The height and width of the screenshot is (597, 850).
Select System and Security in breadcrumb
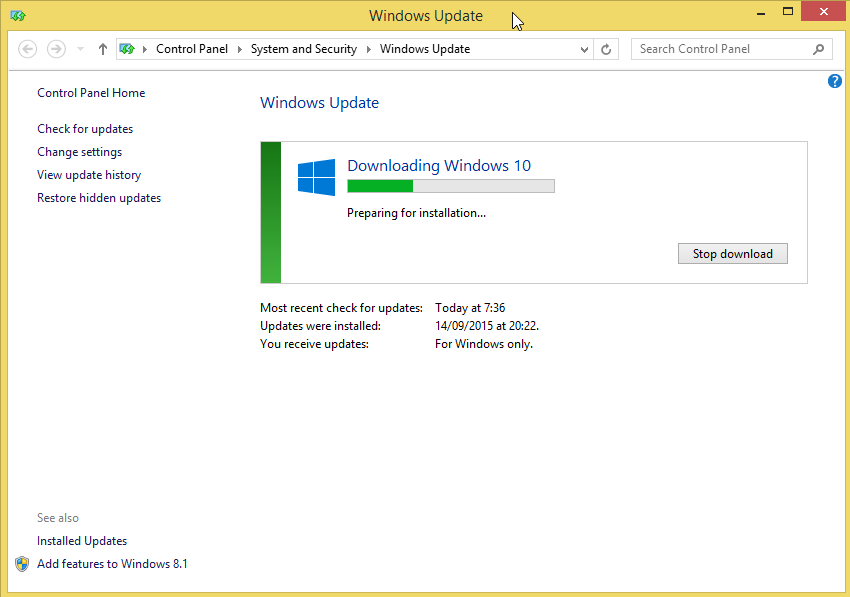click(x=303, y=48)
